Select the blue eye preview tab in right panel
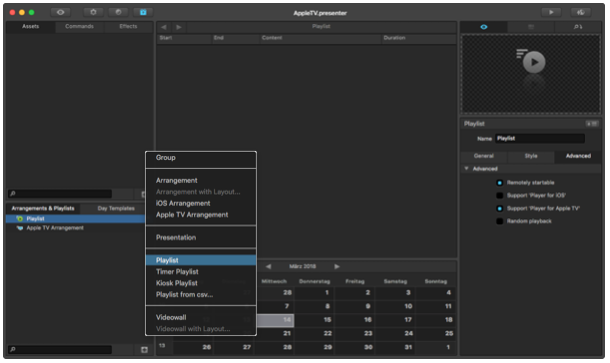 [484, 27]
